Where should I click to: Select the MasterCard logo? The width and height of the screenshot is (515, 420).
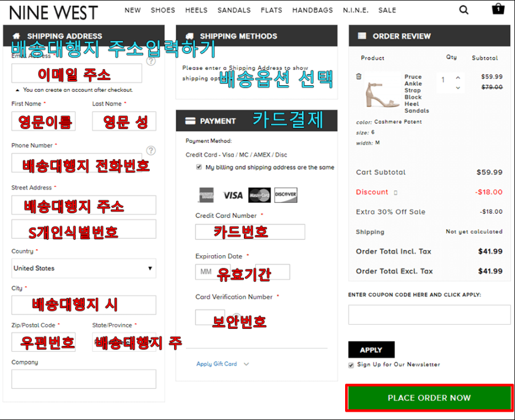click(x=259, y=195)
